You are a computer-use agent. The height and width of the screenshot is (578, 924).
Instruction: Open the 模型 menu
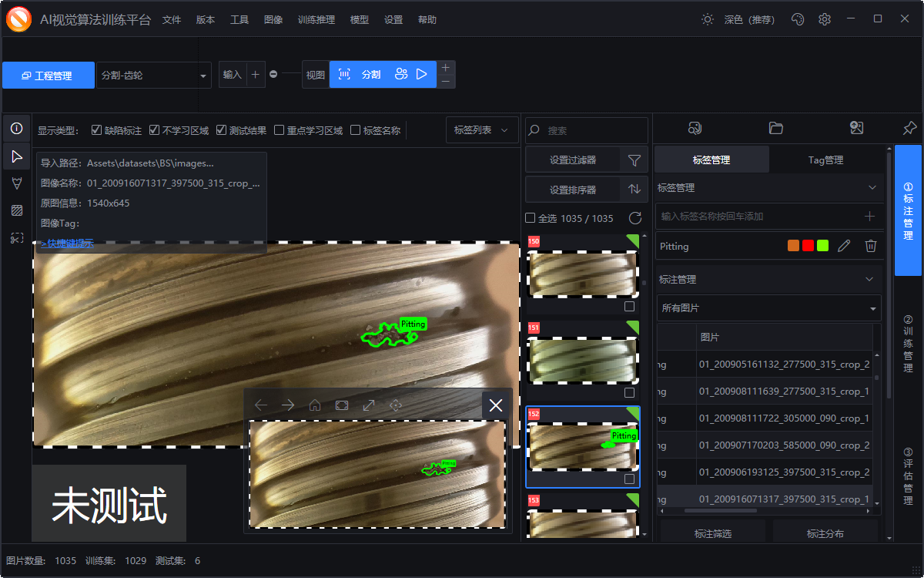pyautogui.click(x=359, y=20)
